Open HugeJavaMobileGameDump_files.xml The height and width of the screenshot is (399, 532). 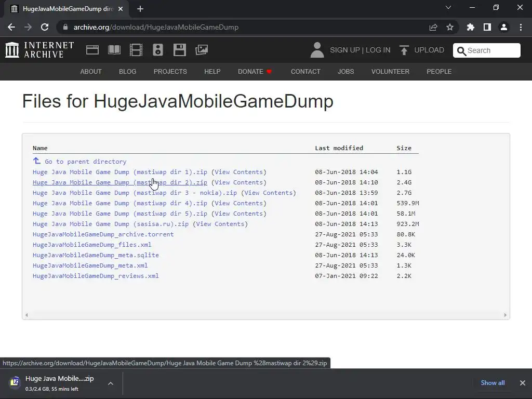92,245
